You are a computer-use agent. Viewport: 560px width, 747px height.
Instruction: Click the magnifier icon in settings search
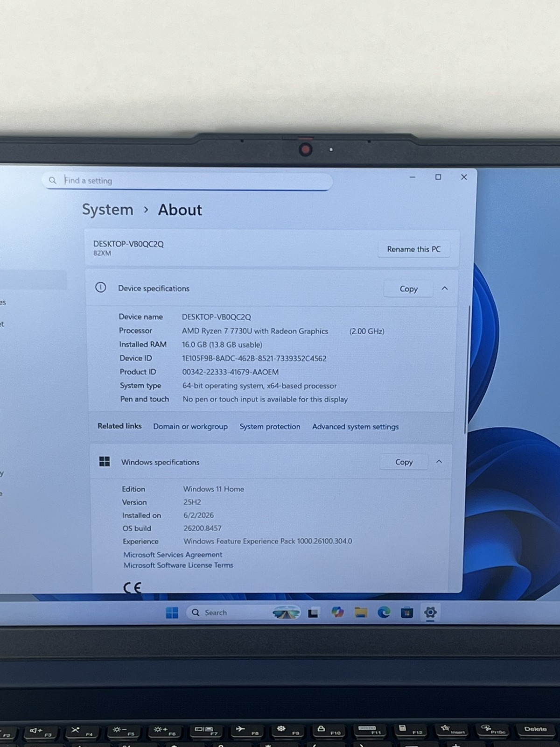pyautogui.click(x=53, y=180)
